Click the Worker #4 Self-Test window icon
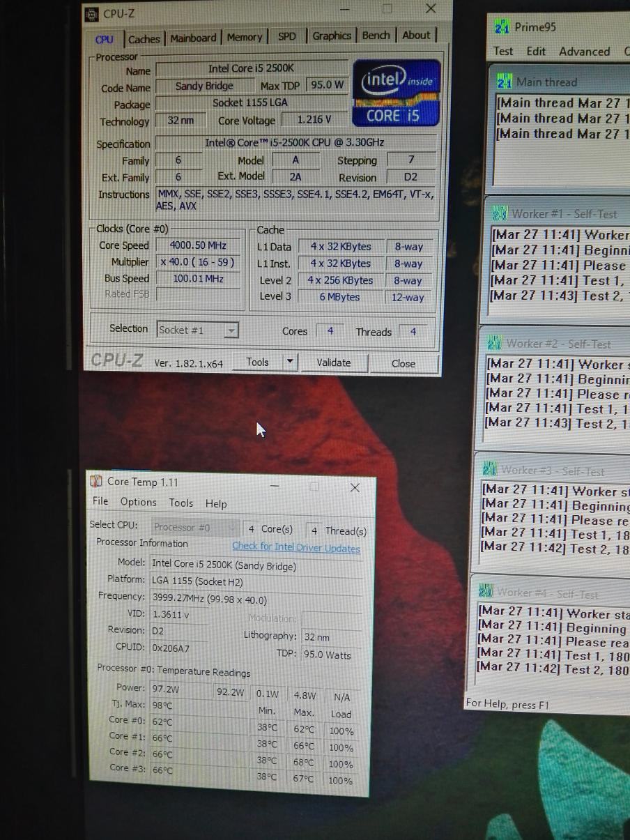This screenshot has width=630, height=840. point(486,593)
